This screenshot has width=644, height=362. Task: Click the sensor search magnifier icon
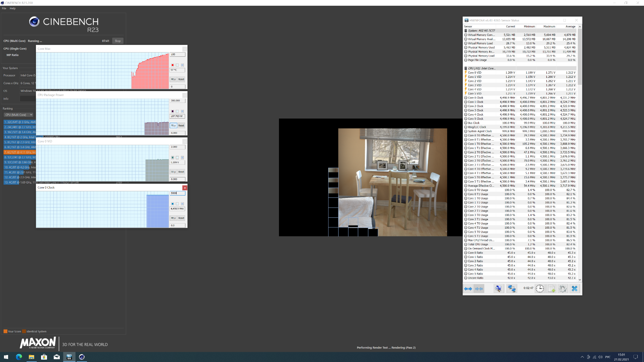point(498,289)
